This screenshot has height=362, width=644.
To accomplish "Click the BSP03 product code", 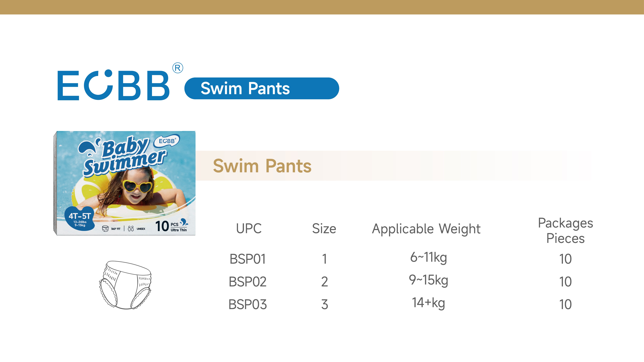I will click(x=248, y=305).
